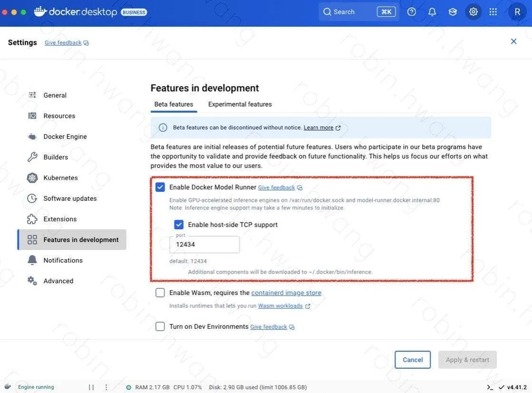Check Turn on Dev Environments checkbox
This screenshot has height=393, width=532.
(x=160, y=326)
